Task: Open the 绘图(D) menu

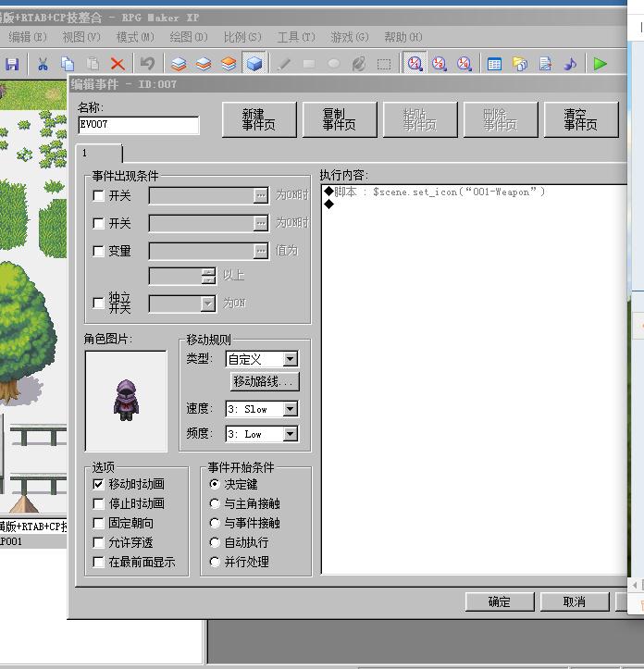Action: coord(189,37)
